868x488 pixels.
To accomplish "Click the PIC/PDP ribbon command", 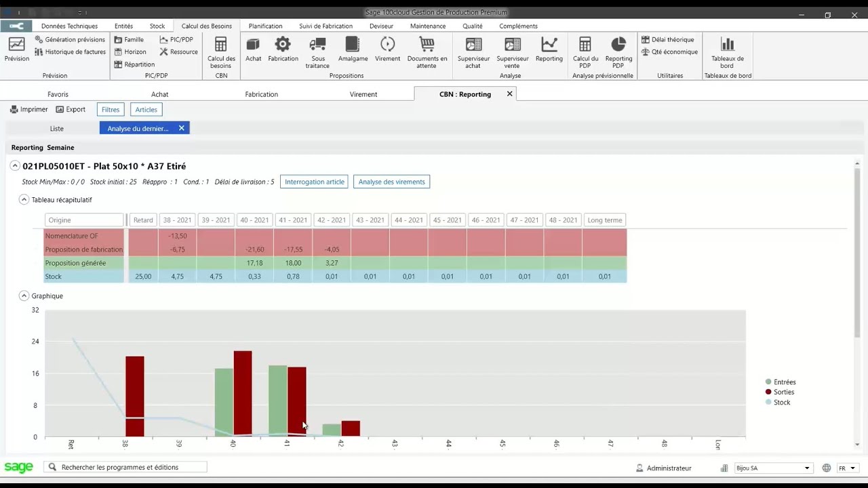I will point(176,39).
